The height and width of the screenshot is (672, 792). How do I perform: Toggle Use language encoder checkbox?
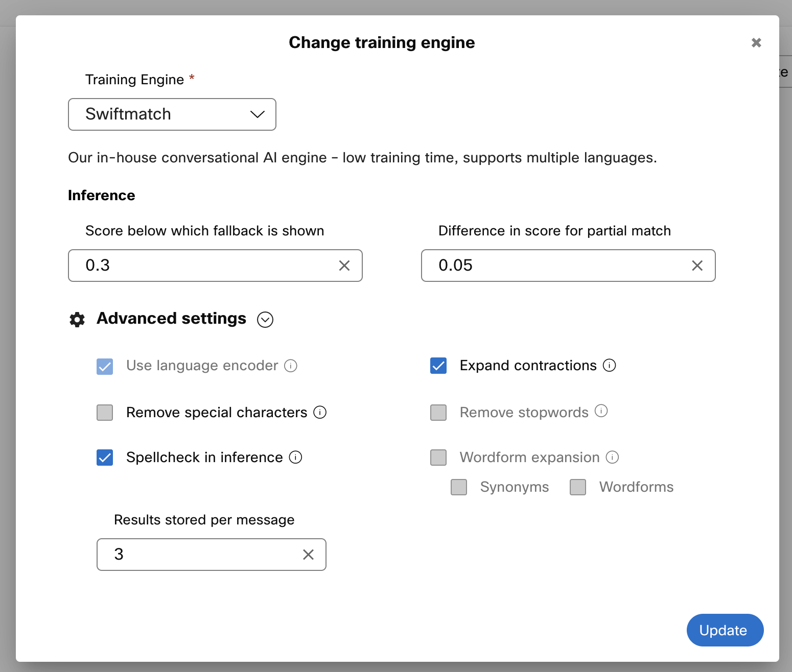105,366
